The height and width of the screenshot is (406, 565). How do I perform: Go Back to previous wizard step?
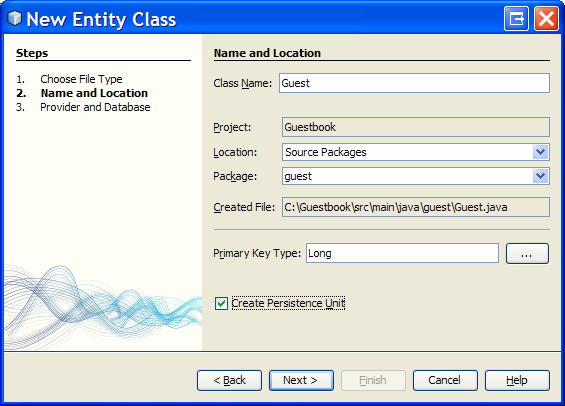(x=229, y=380)
